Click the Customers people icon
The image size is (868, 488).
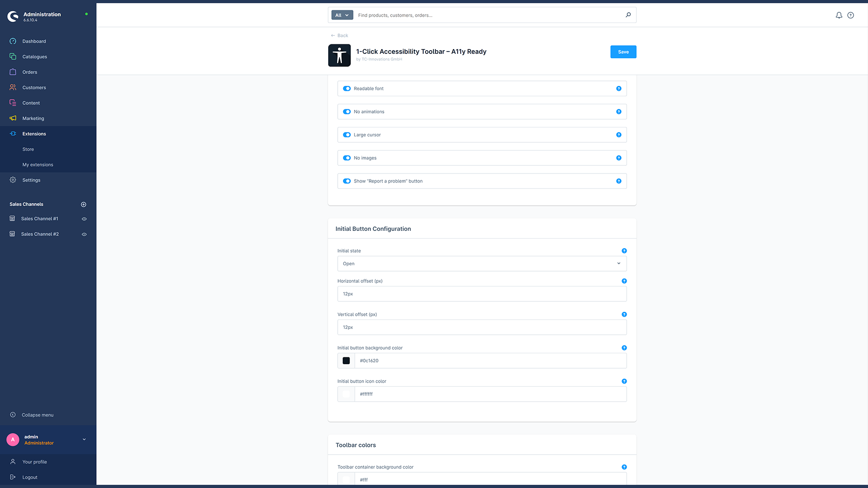point(13,87)
